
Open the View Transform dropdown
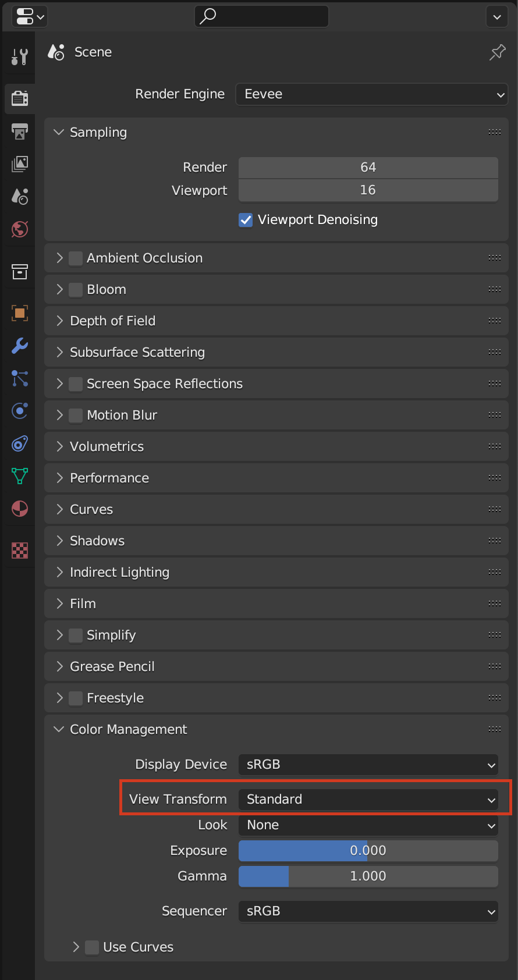pos(368,799)
